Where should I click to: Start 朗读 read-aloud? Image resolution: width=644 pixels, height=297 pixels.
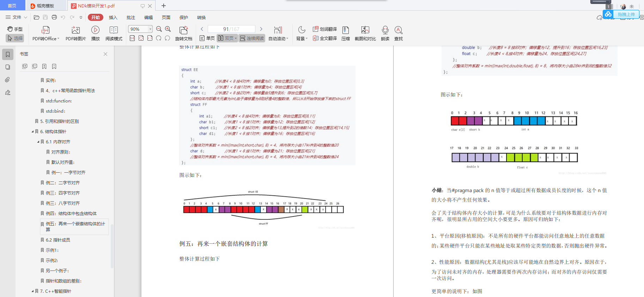pos(385,34)
